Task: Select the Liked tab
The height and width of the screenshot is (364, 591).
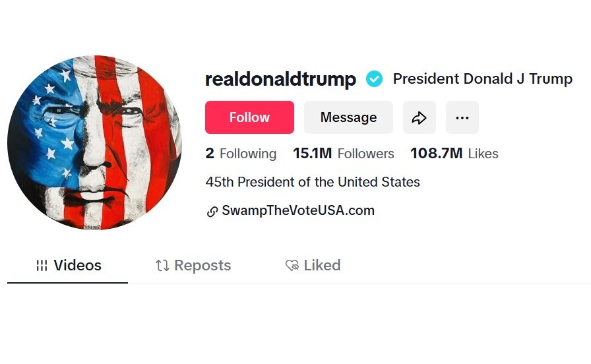Action: 313,266
